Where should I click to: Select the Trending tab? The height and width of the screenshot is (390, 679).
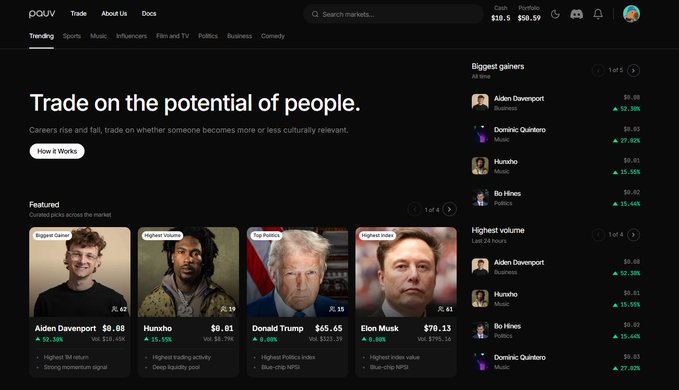(x=42, y=36)
